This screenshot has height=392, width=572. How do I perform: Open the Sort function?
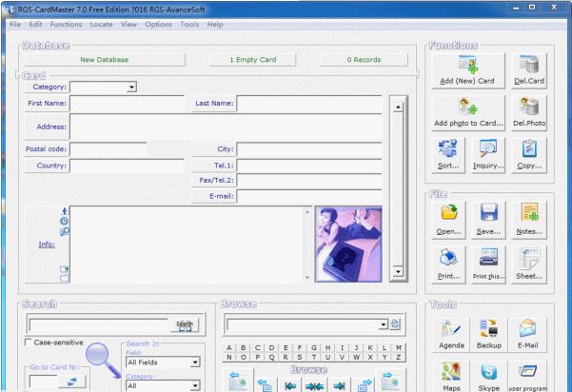(x=448, y=154)
